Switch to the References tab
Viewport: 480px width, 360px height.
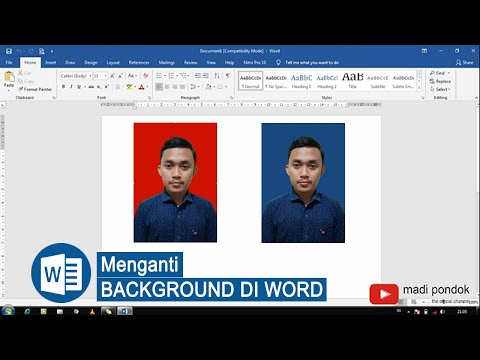coord(139,62)
